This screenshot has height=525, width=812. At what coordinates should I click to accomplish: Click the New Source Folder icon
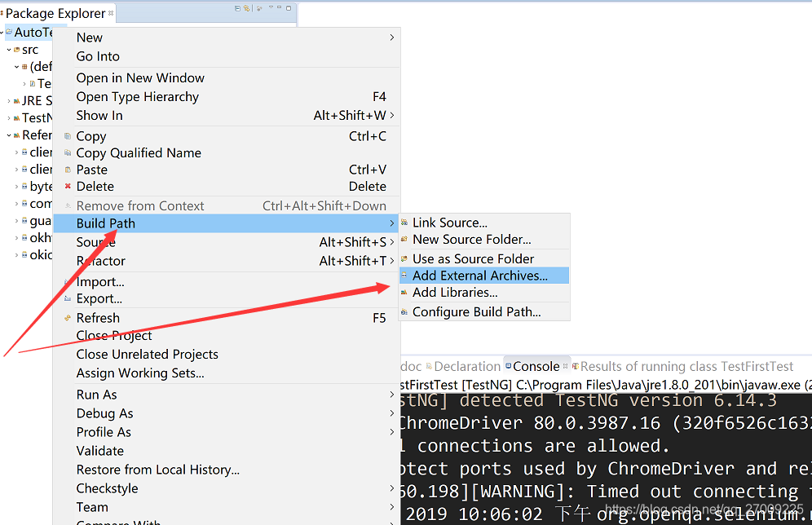pyautogui.click(x=404, y=239)
